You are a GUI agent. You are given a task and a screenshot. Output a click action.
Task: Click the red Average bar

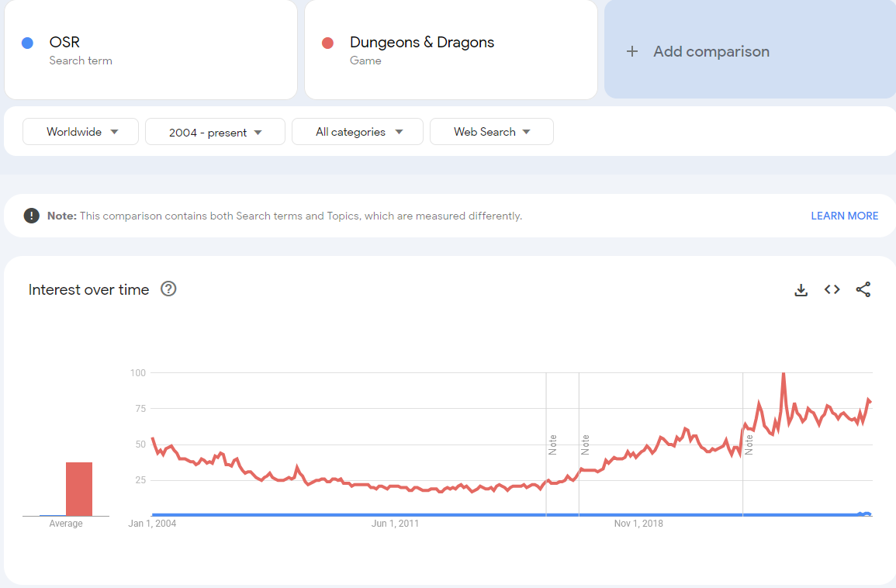(x=79, y=489)
